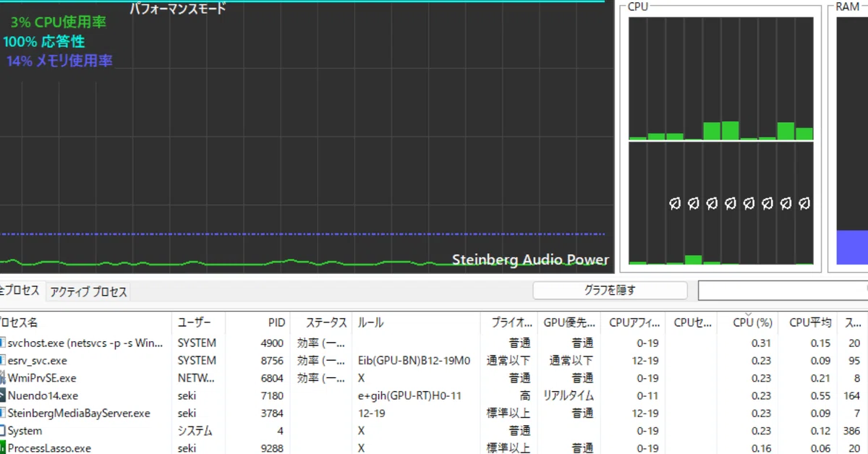Click the 3% CPU使用率 graph label
Screen dimensions: 868x454
[58, 22]
